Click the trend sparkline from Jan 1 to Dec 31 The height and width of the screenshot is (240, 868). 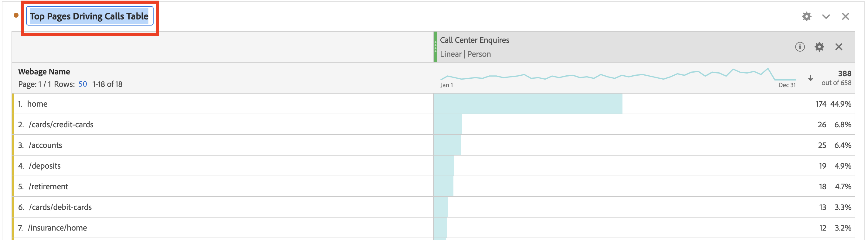pyautogui.click(x=618, y=75)
